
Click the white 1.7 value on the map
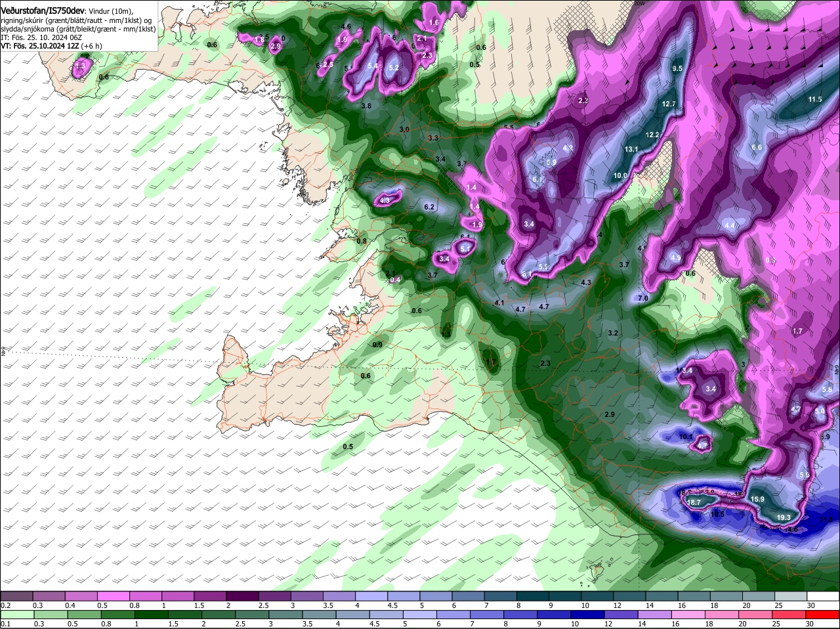pos(797,332)
